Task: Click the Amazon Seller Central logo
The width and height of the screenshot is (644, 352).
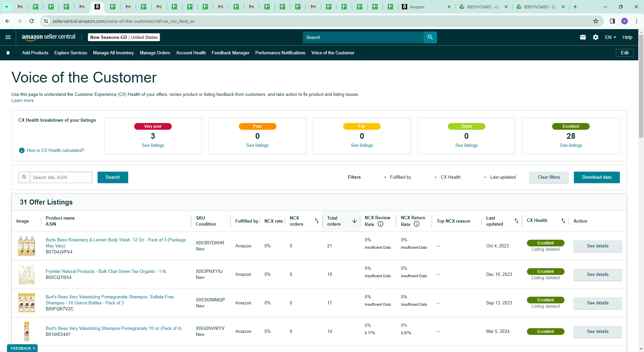Action: pyautogui.click(x=49, y=37)
